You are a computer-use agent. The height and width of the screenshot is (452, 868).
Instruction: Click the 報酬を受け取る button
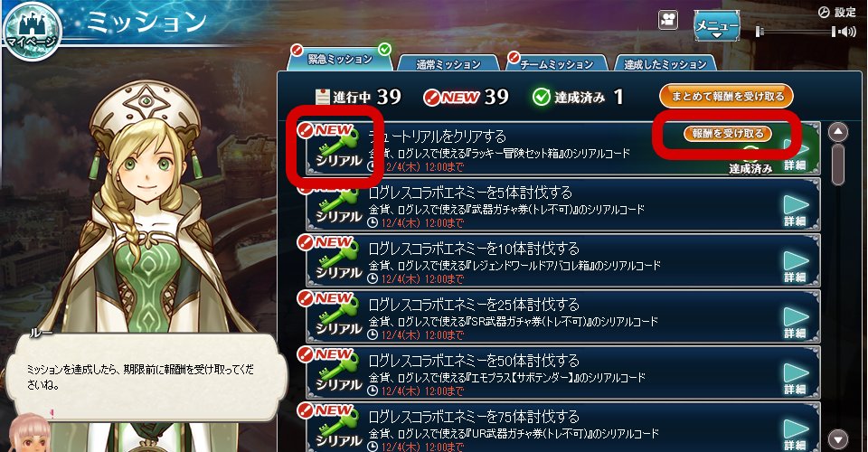[727, 133]
